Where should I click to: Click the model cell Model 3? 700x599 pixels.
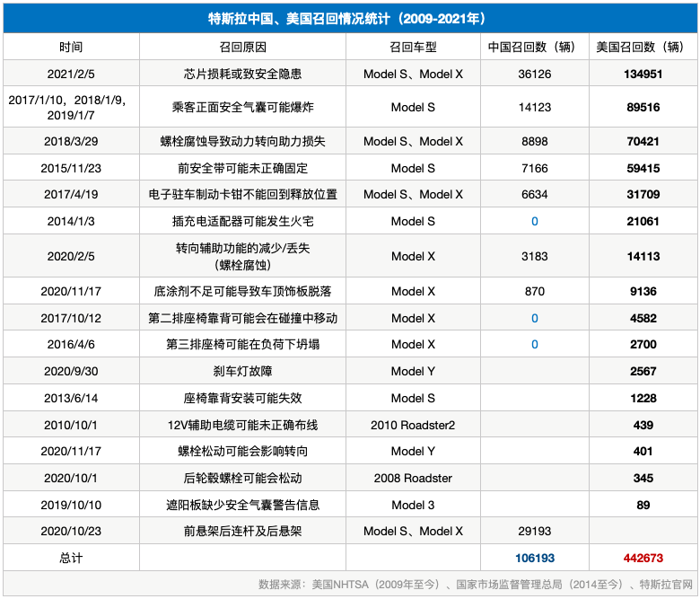(x=413, y=505)
